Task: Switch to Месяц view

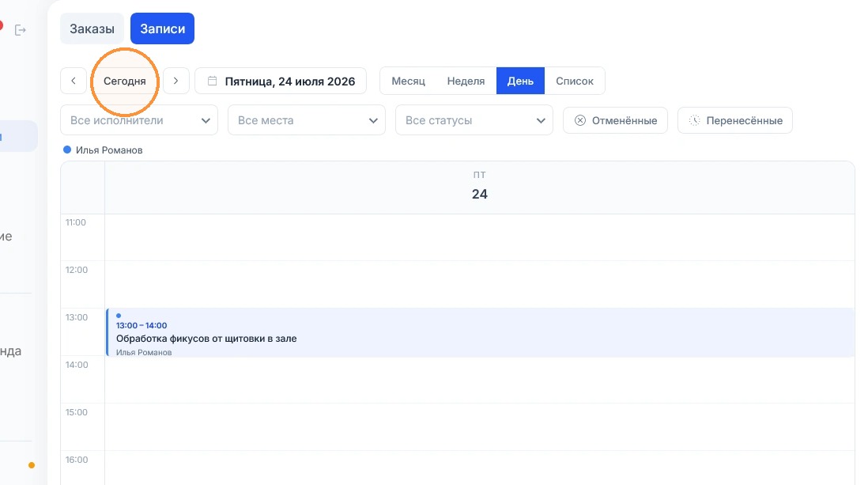Action: [409, 81]
